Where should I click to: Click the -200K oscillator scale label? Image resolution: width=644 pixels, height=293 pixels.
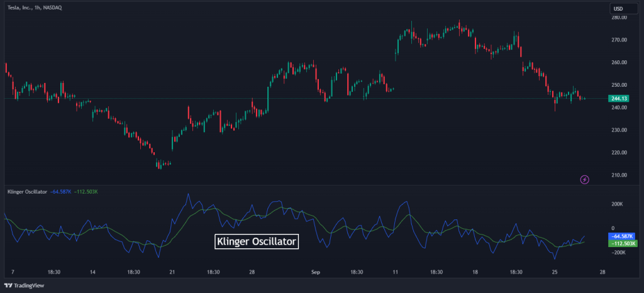click(x=617, y=252)
